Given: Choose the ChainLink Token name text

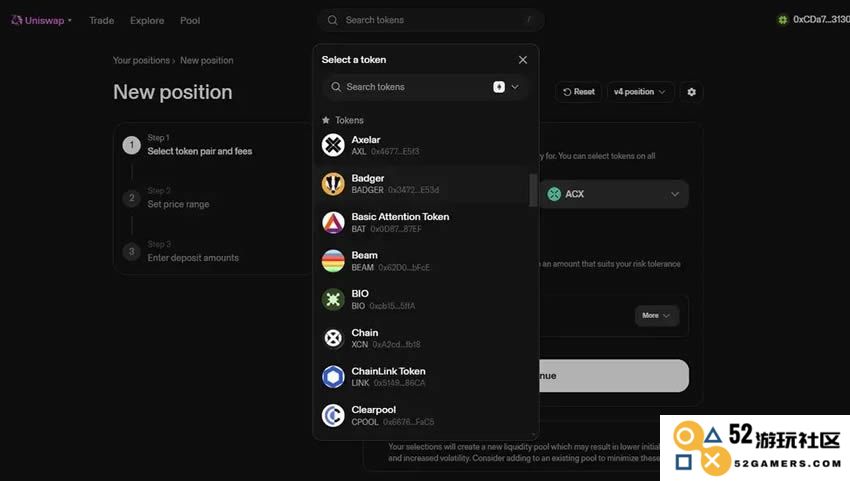Looking at the screenshot, I should (388, 371).
